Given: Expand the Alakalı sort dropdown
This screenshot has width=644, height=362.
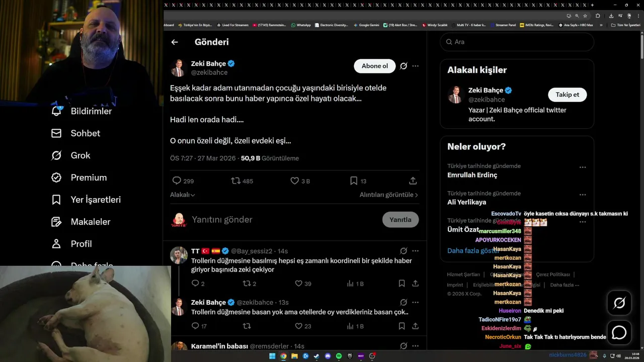Looking at the screenshot, I should (x=183, y=195).
